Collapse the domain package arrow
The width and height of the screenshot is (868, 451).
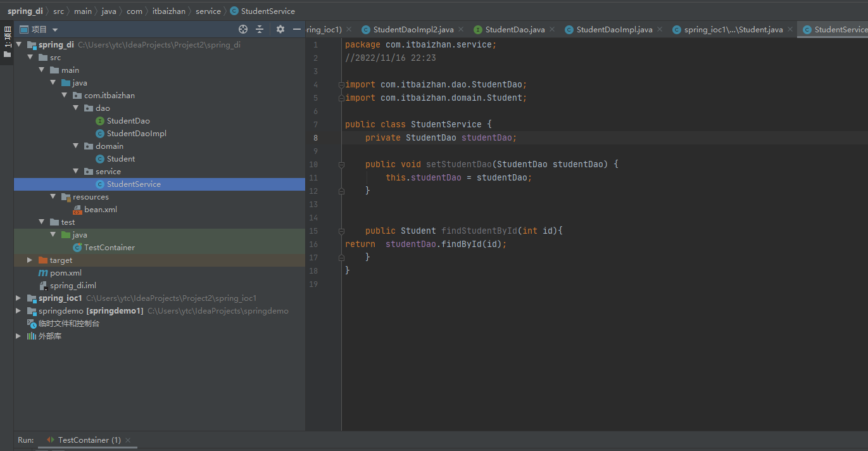76,146
